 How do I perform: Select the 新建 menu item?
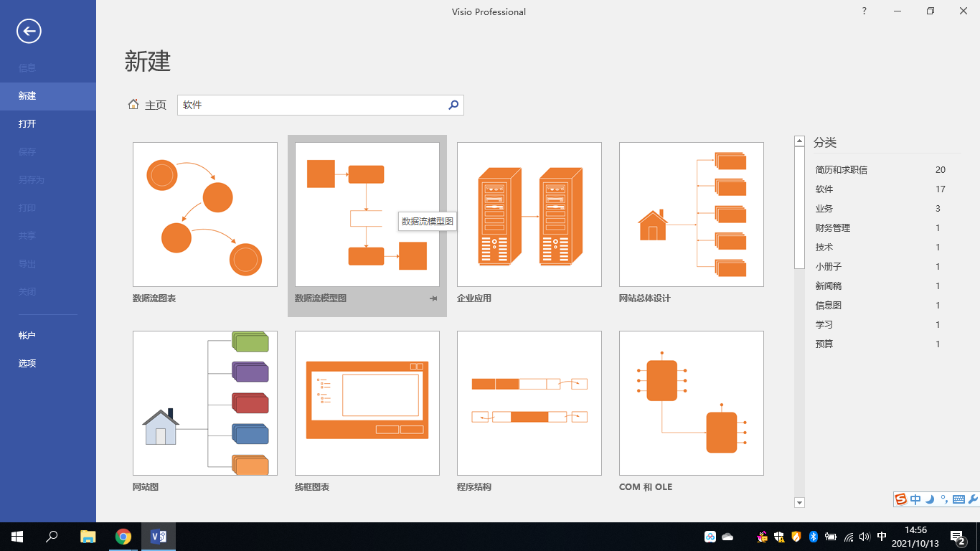[x=27, y=96]
